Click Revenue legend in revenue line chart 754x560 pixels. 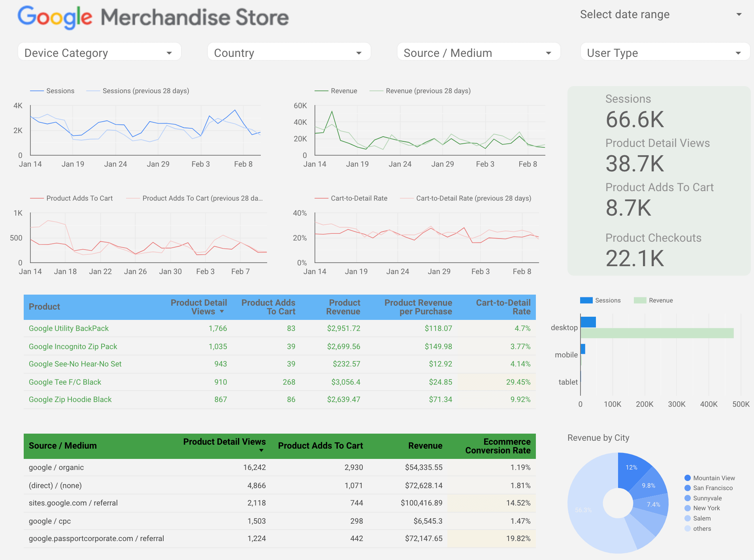[336, 91]
